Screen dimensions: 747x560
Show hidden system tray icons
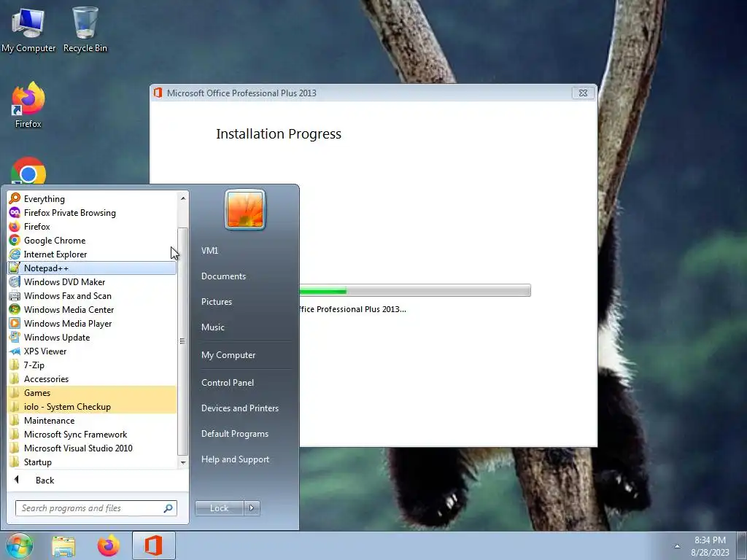coord(677,546)
